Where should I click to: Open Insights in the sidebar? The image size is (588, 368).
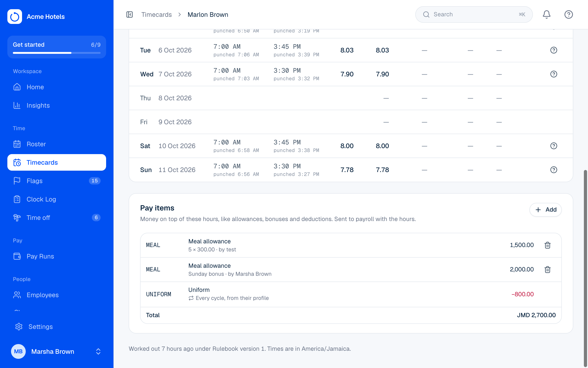click(x=57, y=105)
